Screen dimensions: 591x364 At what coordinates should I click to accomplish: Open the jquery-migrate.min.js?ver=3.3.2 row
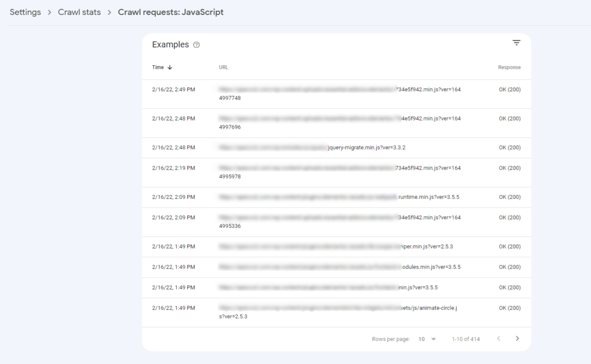coord(336,148)
